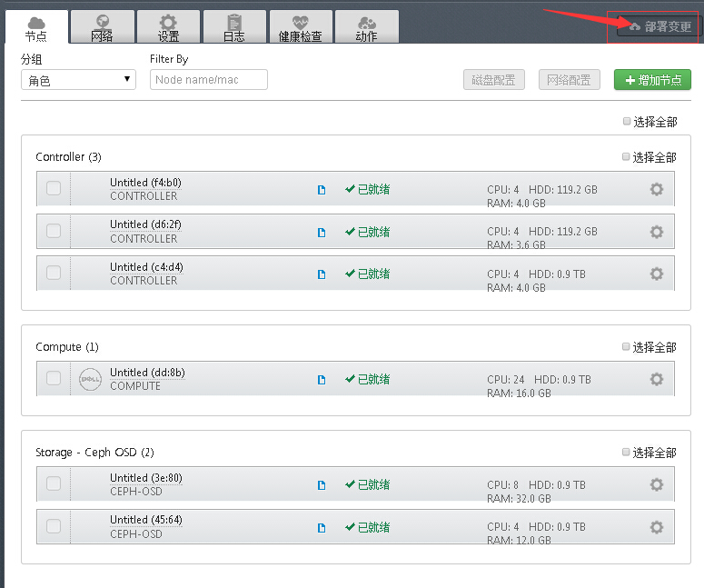Select checkbox for node Untitled (c4:d4)
704x588 pixels.
coord(54,273)
